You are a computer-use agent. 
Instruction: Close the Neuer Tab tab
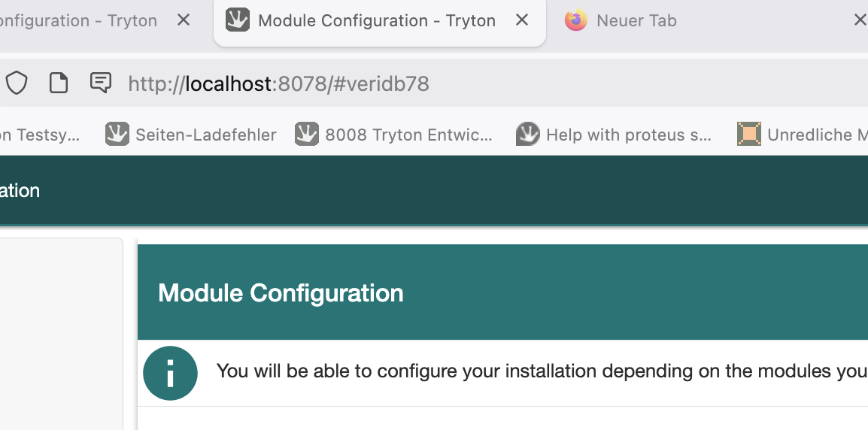(x=859, y=20)
